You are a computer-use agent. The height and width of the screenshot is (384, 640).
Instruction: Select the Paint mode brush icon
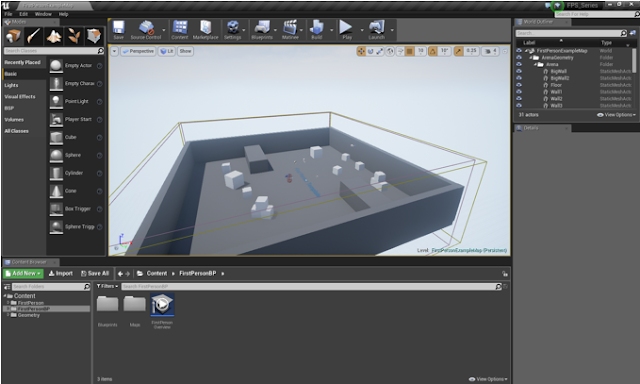click(x=33, y=36)
